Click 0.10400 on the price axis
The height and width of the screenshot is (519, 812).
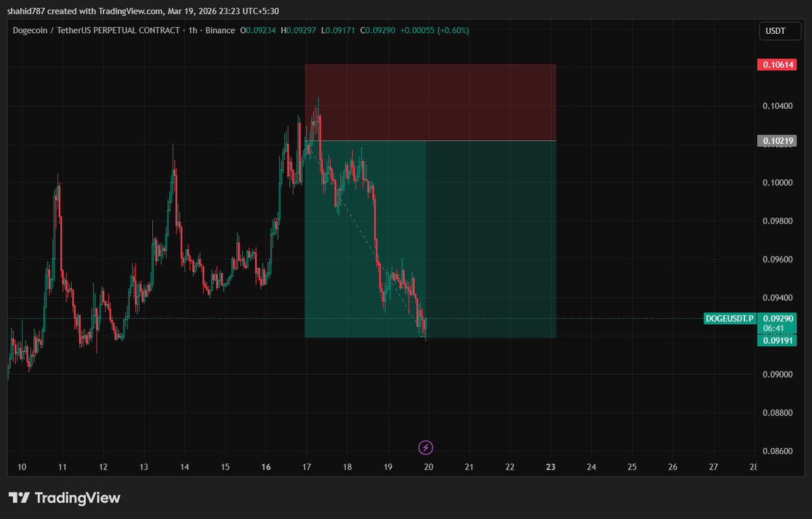click(x=776, y=106)
